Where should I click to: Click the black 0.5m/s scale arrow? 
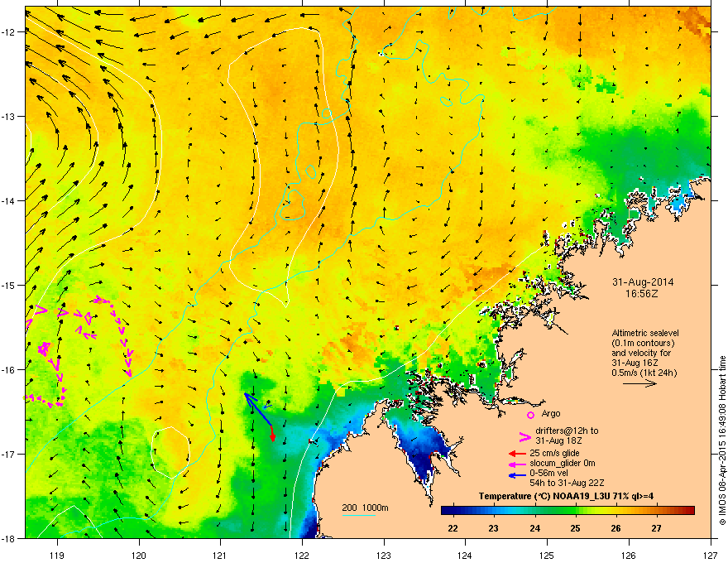[639, 383]
